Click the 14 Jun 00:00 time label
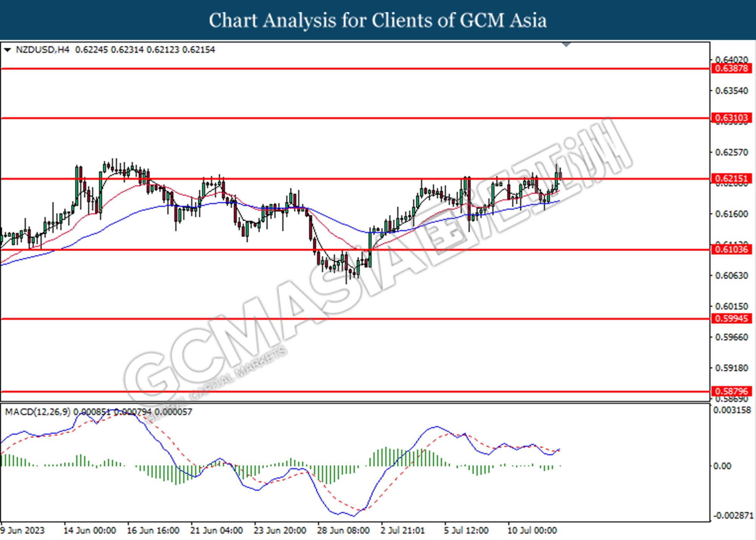The width and height of the screenshot is (756, 540). [x=90, y=531]
